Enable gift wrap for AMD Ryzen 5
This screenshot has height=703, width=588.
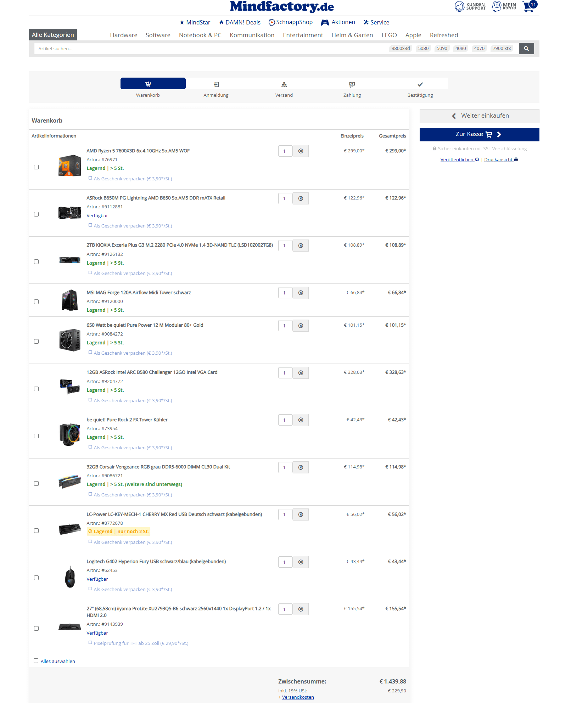pyautogui.click(x=90, y=178)
